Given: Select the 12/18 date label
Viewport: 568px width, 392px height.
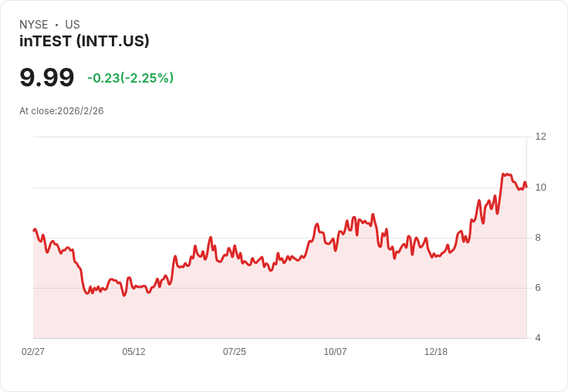Looking at the screenshot, I should coord(436,352).
